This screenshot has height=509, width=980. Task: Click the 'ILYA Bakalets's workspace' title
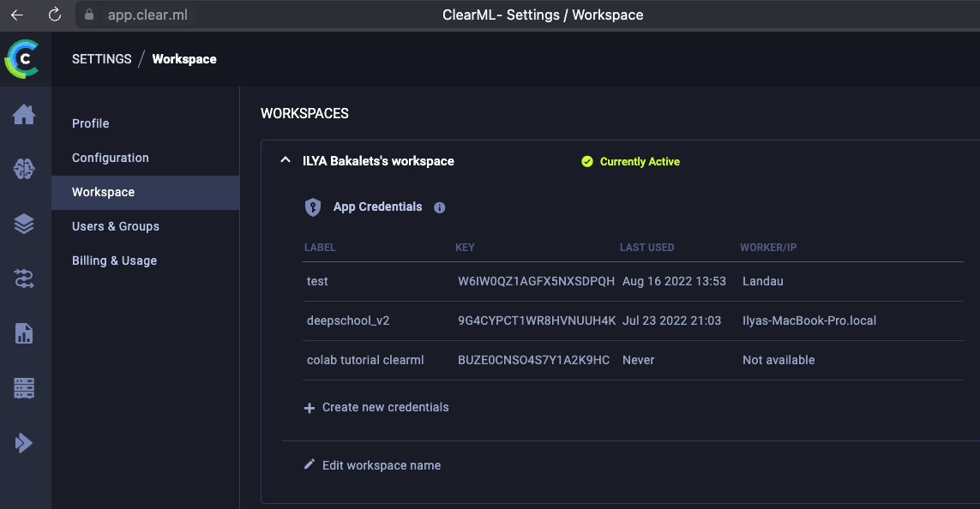coord(378,161)
